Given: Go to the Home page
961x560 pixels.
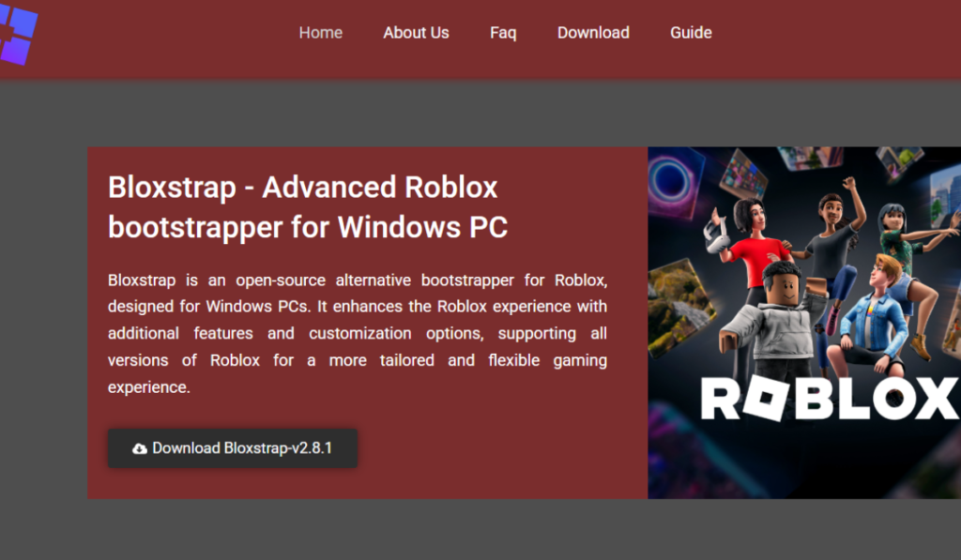Looking at the screenshot, I should click(x=320, y=33).
